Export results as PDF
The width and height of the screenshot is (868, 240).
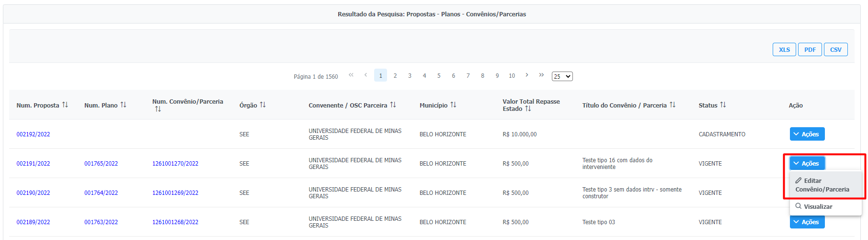(810, 50)
